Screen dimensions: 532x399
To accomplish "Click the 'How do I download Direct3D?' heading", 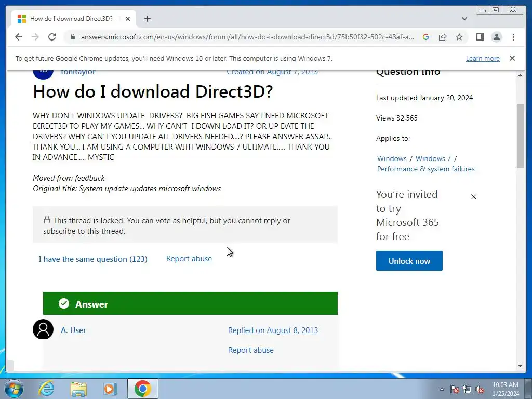I will pyautogui.click(x=153, y=91).
